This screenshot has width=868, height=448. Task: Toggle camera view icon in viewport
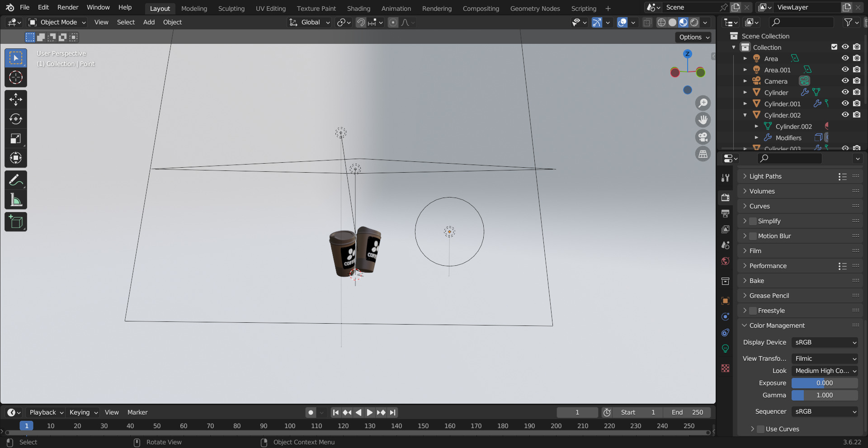[703, 137]
